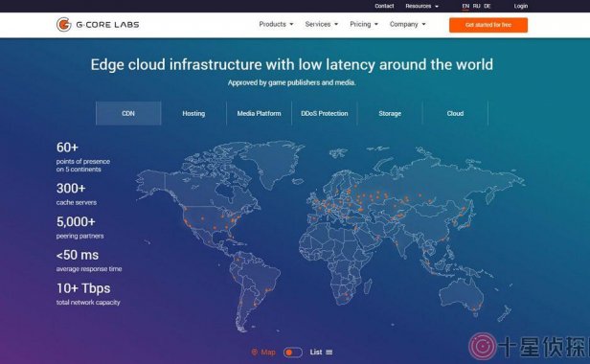Select the List view label
This screenshot has height=364, width=590.
316,352
